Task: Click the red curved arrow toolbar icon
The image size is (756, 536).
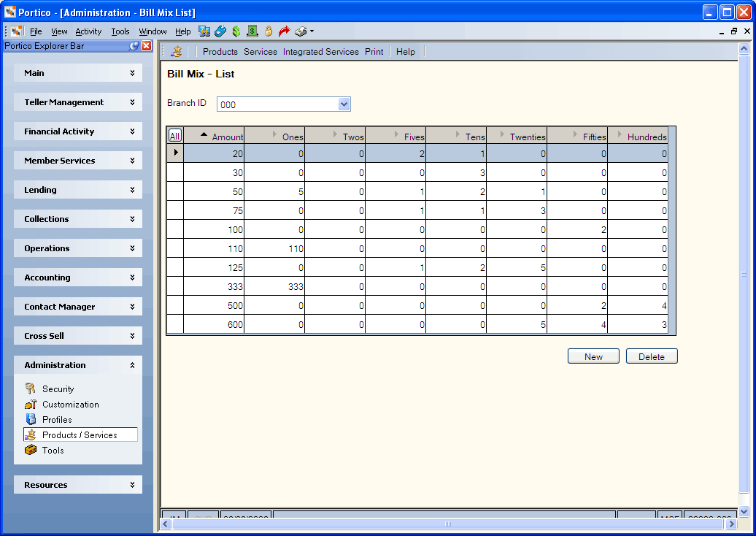Action: (x=285, y=31)
